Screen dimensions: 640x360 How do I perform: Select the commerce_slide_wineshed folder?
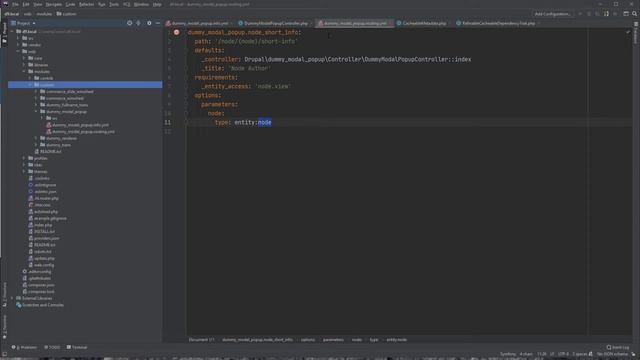[x=70, y=91]
